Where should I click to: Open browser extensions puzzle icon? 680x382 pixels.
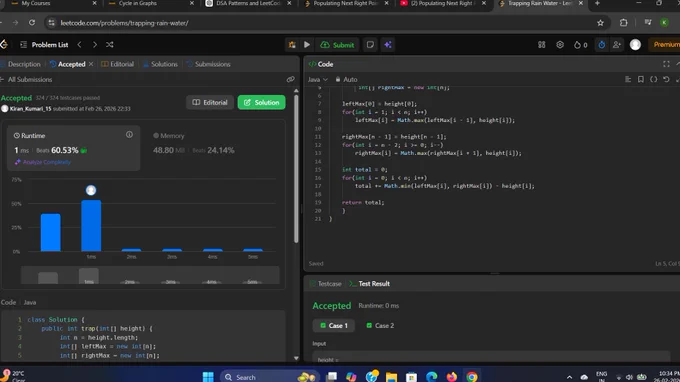pos(624,23)
